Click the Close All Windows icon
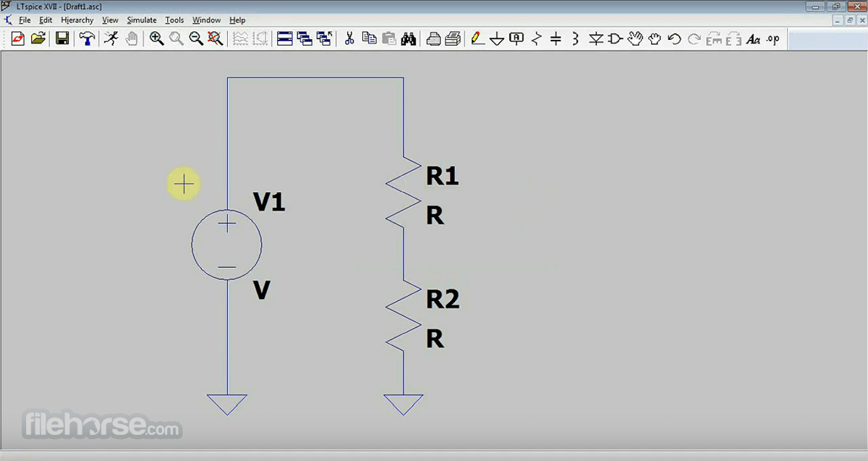 (x=324, y=38)
